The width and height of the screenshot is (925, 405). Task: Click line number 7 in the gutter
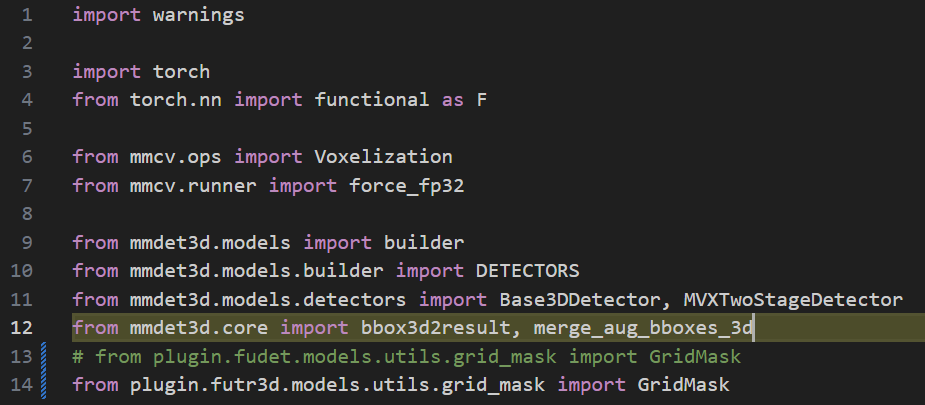point(28,185)
